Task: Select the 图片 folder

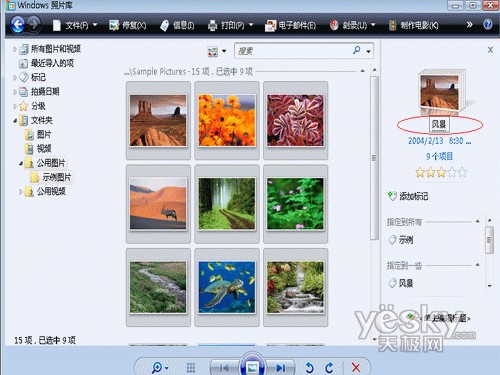Action: [44, 134]
